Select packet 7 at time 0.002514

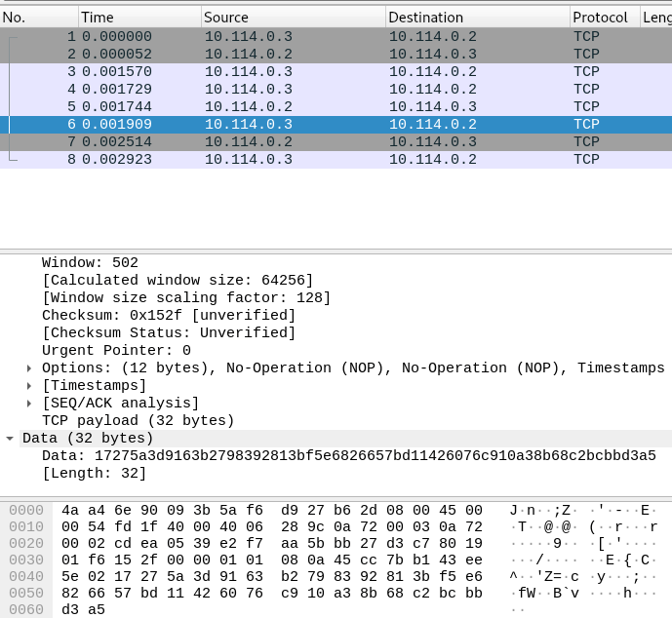293,142
